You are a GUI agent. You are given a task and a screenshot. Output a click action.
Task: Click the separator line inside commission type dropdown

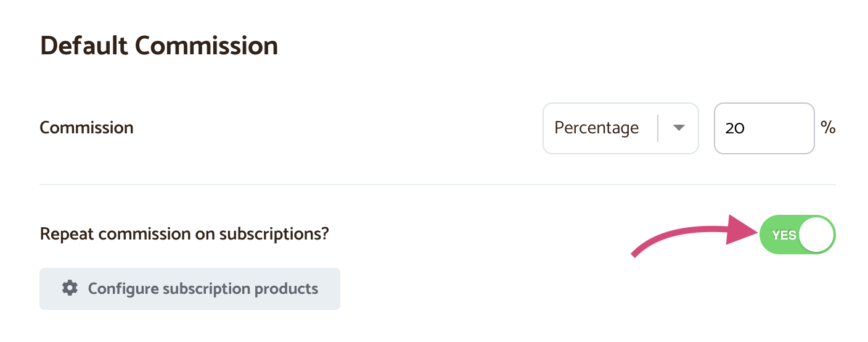(658, 128)
